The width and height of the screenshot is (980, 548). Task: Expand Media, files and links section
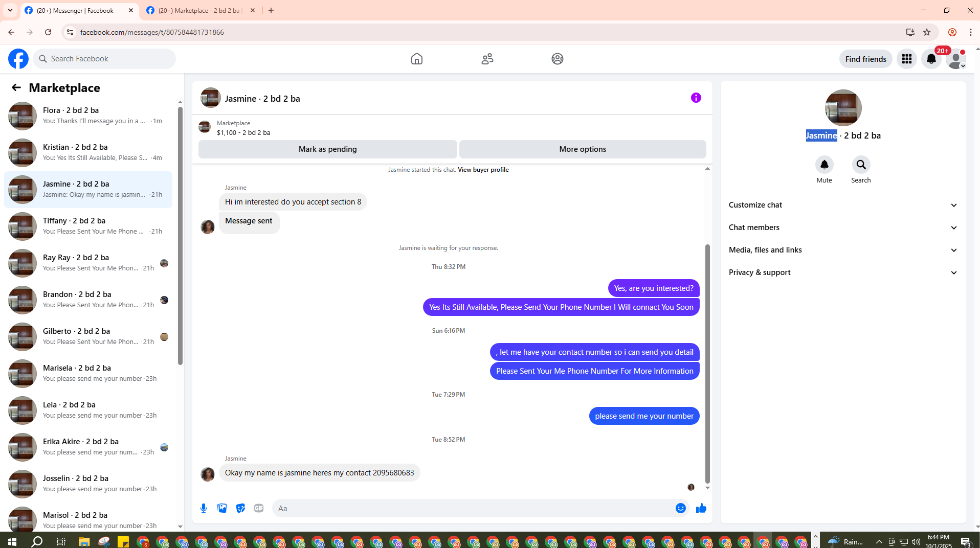(843, 250)
